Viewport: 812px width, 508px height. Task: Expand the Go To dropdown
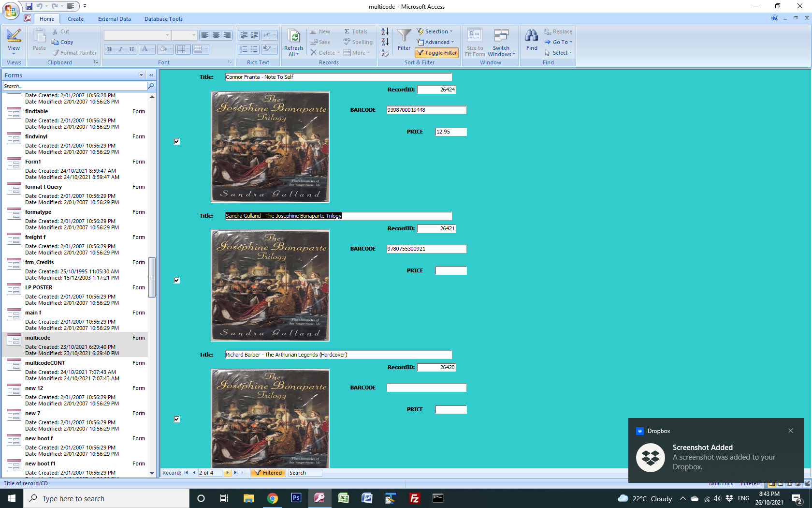pos(558,42)
